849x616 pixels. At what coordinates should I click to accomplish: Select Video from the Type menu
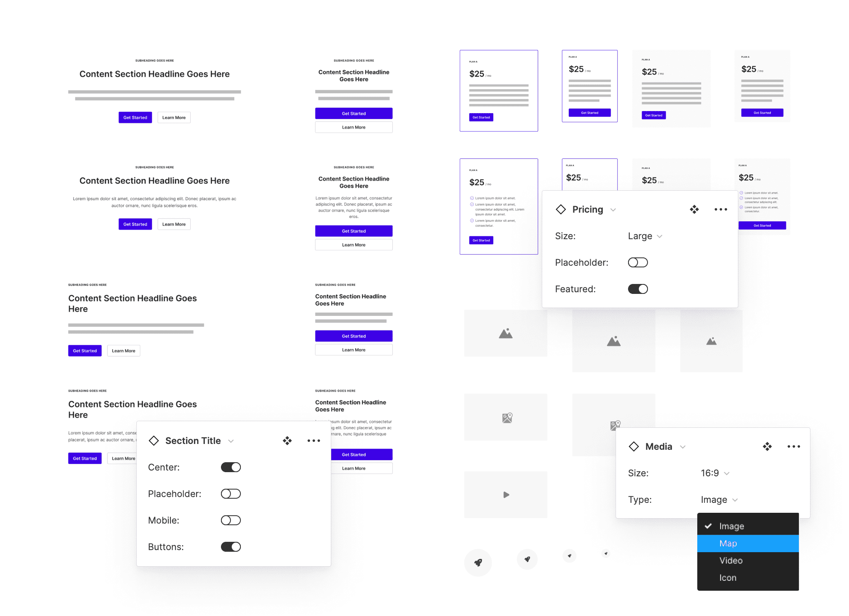[730, 560]
